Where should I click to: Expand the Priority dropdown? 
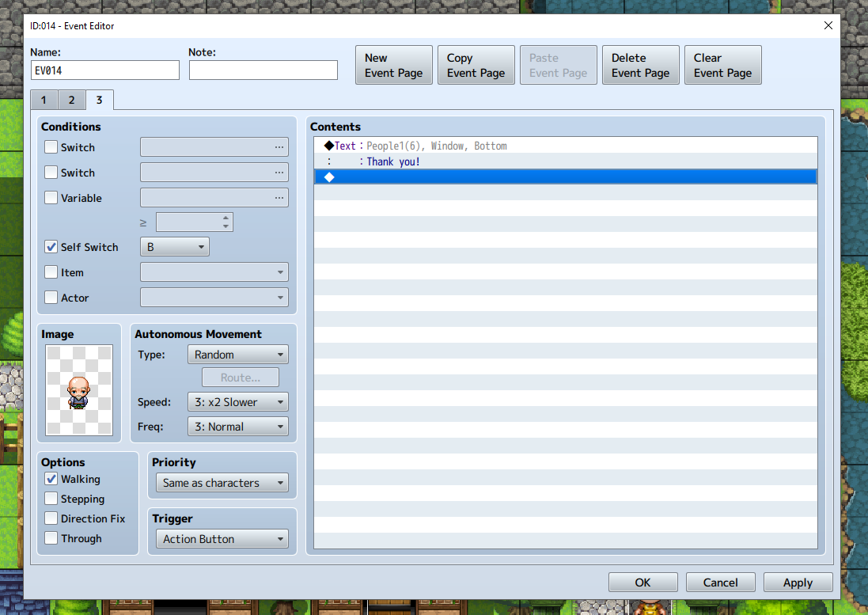(222, 483)
